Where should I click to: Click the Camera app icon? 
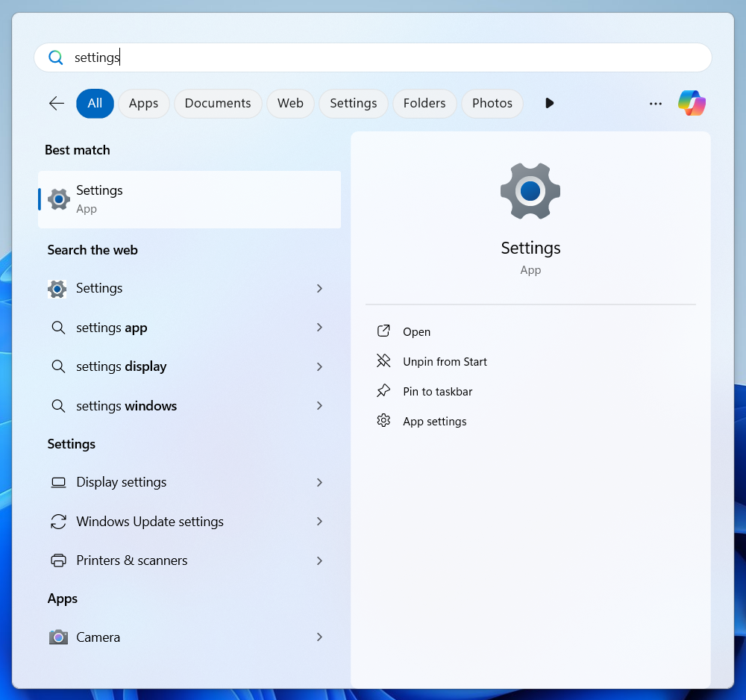coord(58,637)
